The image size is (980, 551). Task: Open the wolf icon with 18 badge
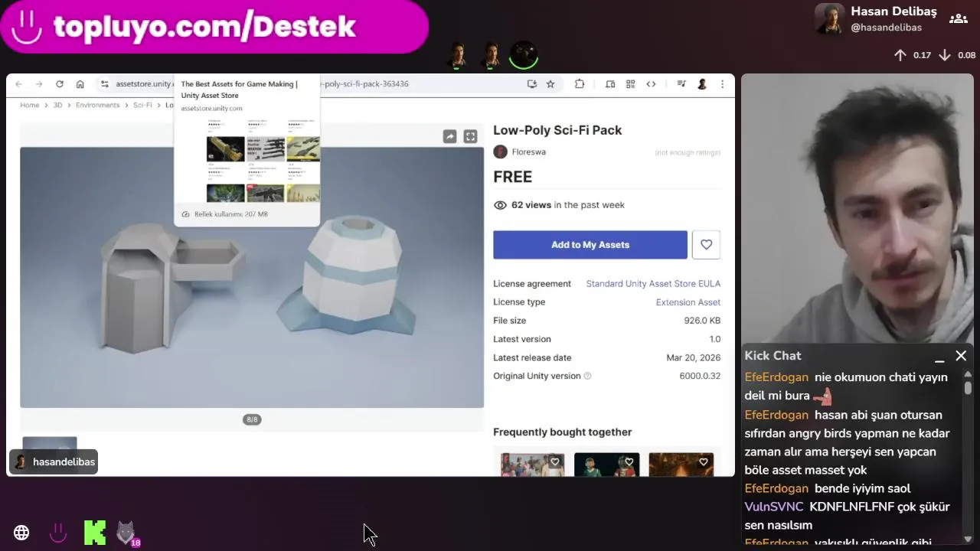[x=127, y=533]
